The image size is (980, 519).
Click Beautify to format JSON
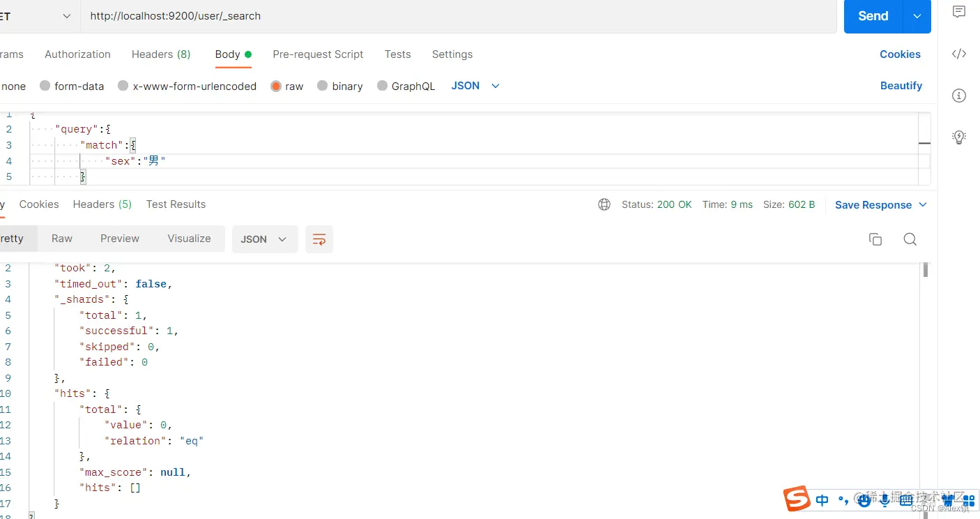901,86
